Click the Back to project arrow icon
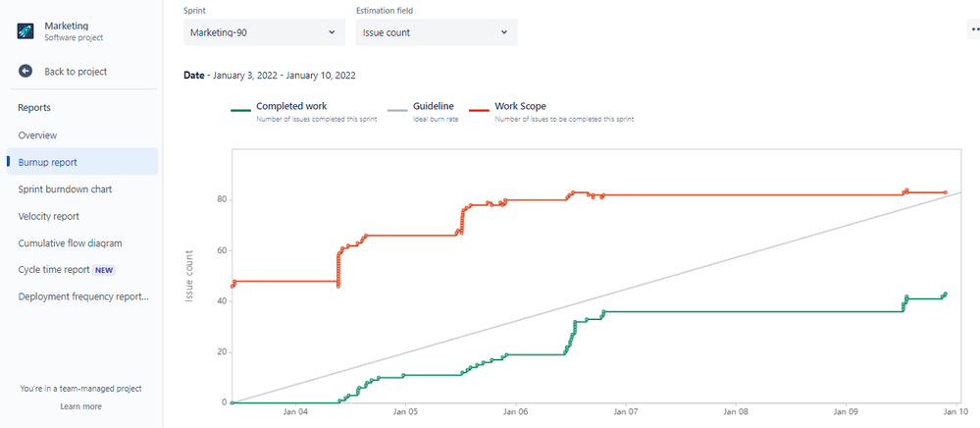980x428 pixels. click(26, 71)
